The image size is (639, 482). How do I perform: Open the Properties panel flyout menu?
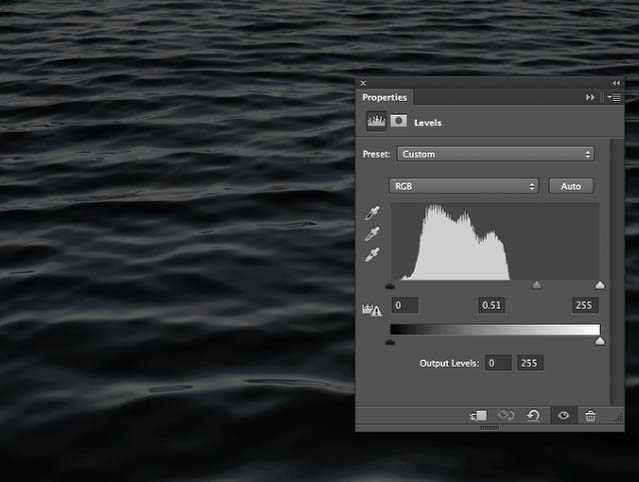pyautogui.click(x=614, y=97)
